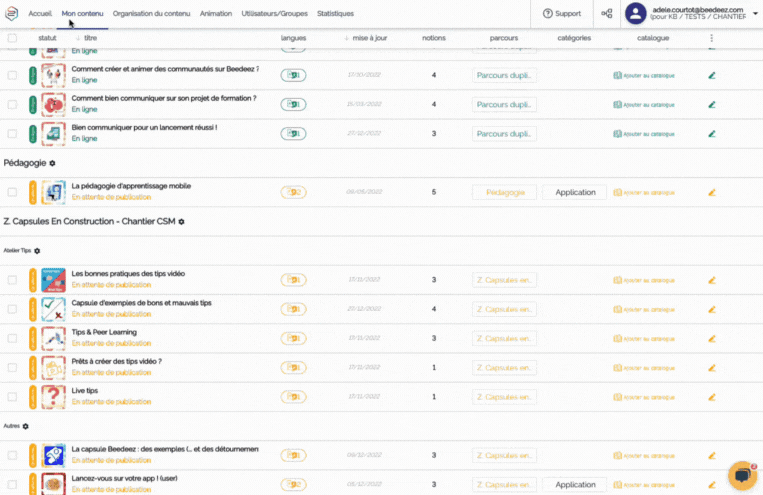Click the network share icon beside Support
The image size is (763, 495).
point(607,14)
